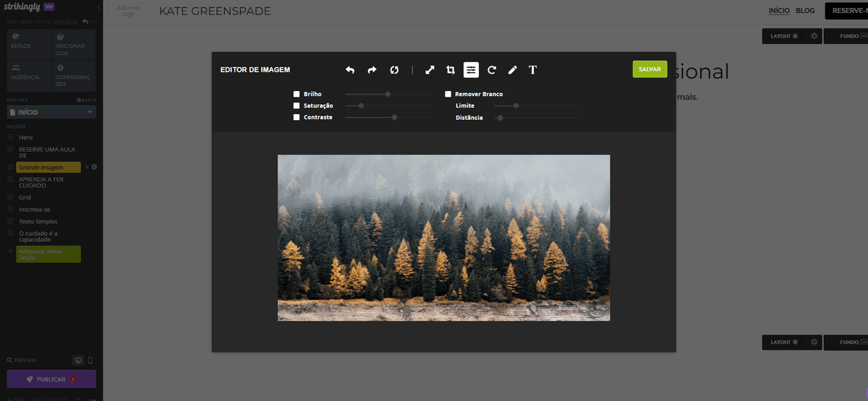This screenshot has width=868, height=401.
Task: Click the Brilho slider handle
Action: [x=388, y=94]
